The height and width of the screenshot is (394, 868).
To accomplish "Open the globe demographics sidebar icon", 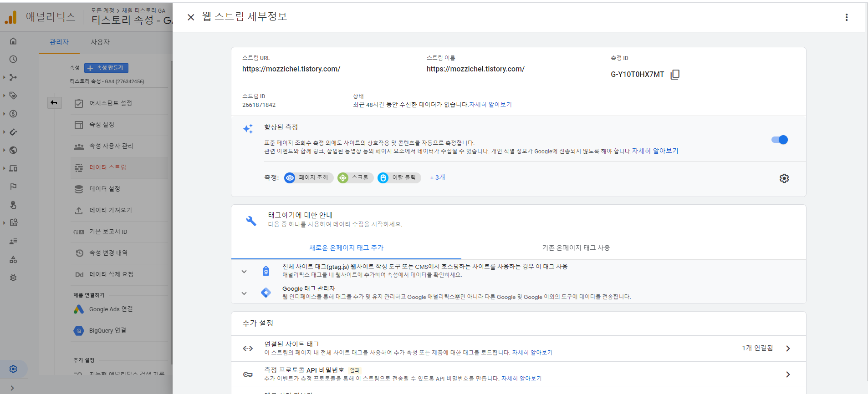I will pyautogui.click(x=13, y=150).
